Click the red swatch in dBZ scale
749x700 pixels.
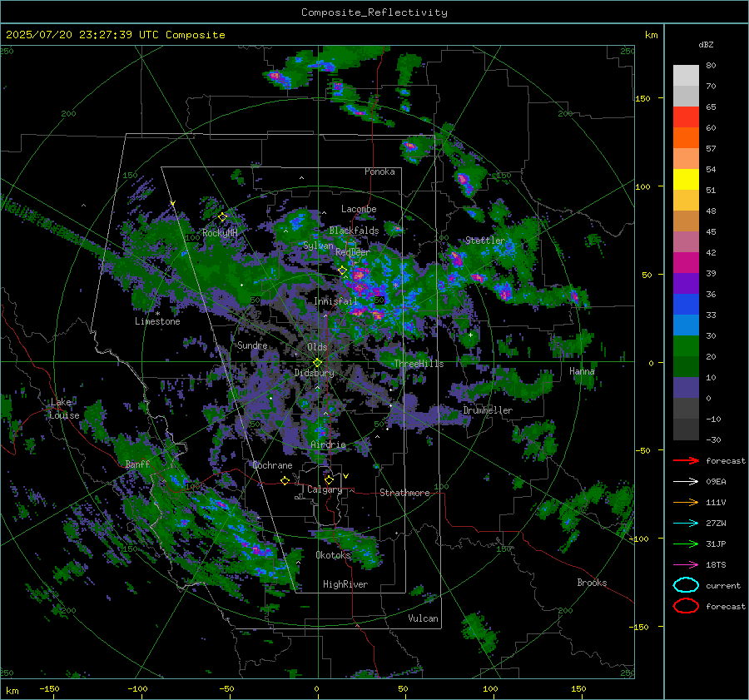click(x=686, y=117)
